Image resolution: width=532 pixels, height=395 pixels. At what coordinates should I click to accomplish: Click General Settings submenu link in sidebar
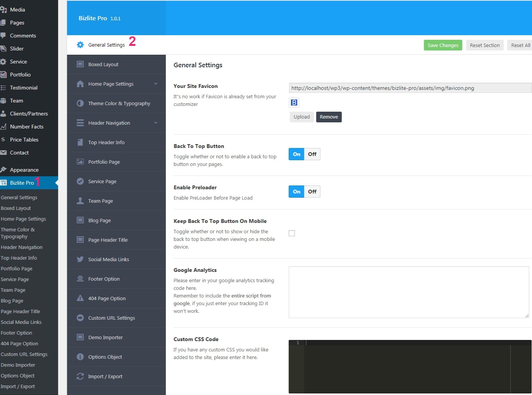click(x=19, y=198)
